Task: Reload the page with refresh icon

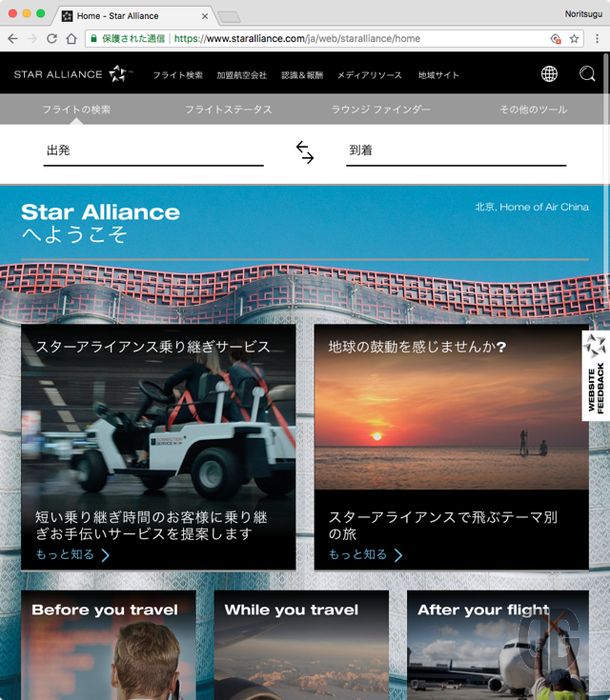Action: click(51, 39)
